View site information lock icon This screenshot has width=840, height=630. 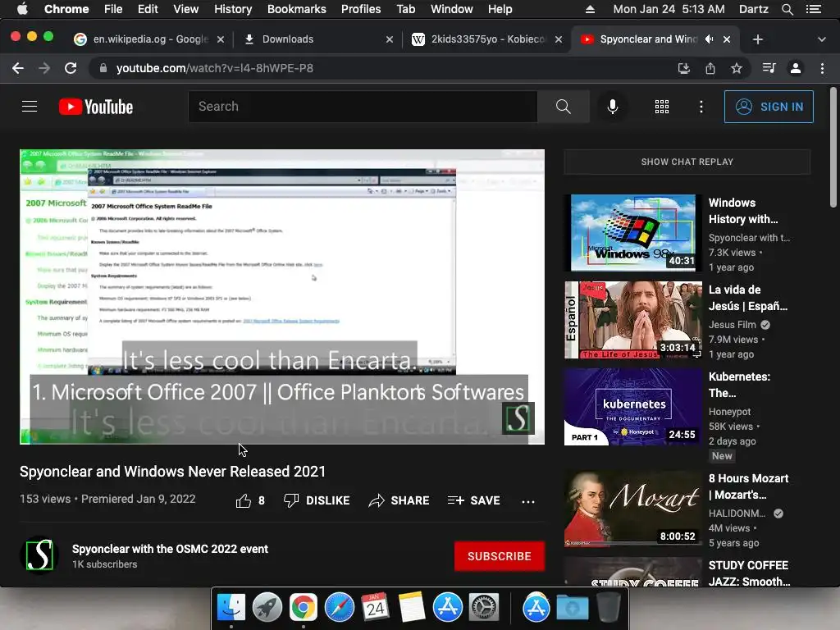(103, 68)
